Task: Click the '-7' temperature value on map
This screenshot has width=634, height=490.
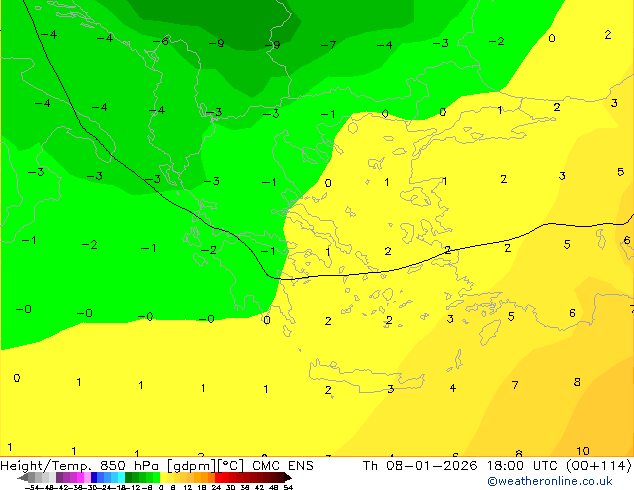Action: point(328,44)
